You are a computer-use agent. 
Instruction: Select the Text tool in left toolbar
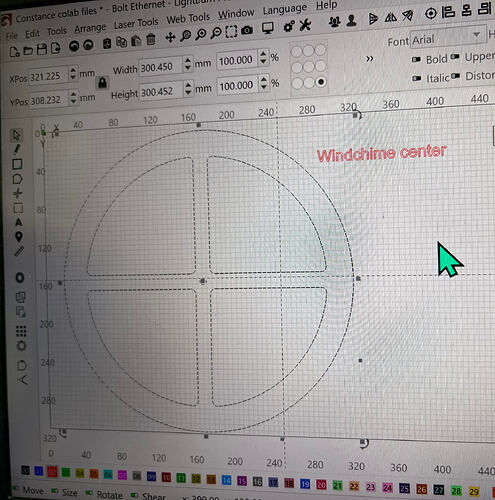click(19, 222)
